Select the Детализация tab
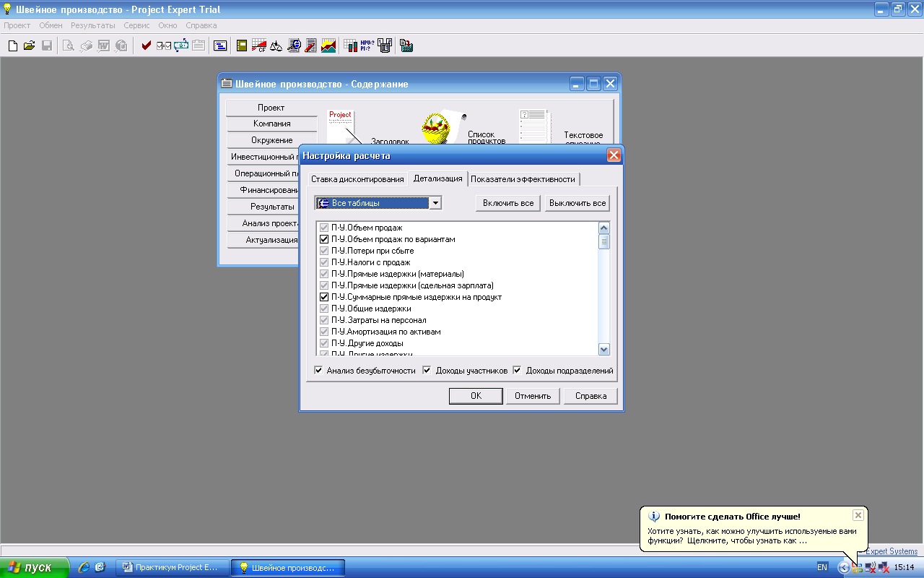 pos(437,178)
